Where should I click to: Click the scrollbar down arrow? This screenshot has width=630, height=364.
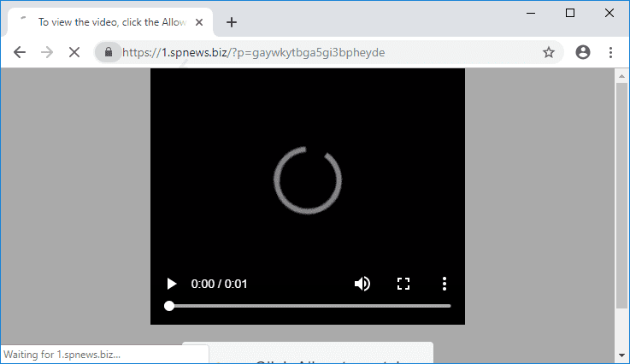point(621,355)
